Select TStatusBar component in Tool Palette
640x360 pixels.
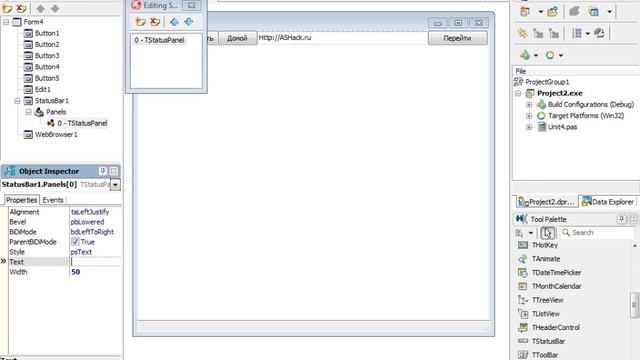tap(548, 341)
